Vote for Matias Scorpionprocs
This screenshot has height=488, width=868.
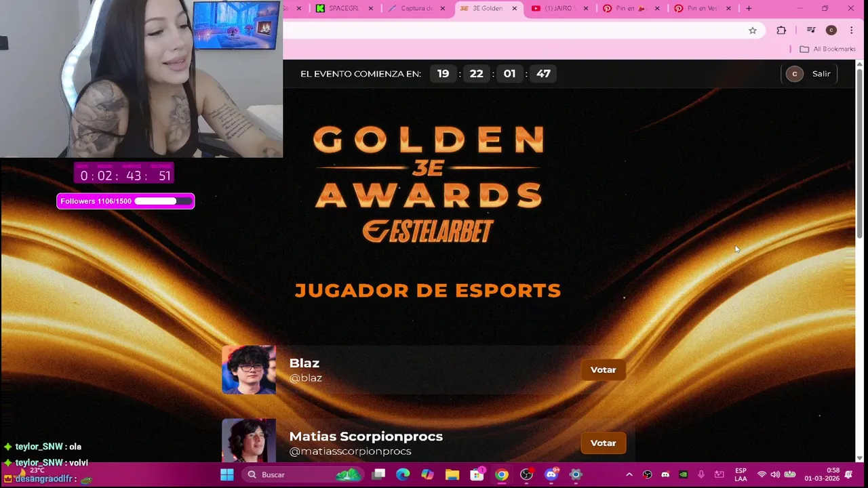pyautogui.click(x=603, y=443)
